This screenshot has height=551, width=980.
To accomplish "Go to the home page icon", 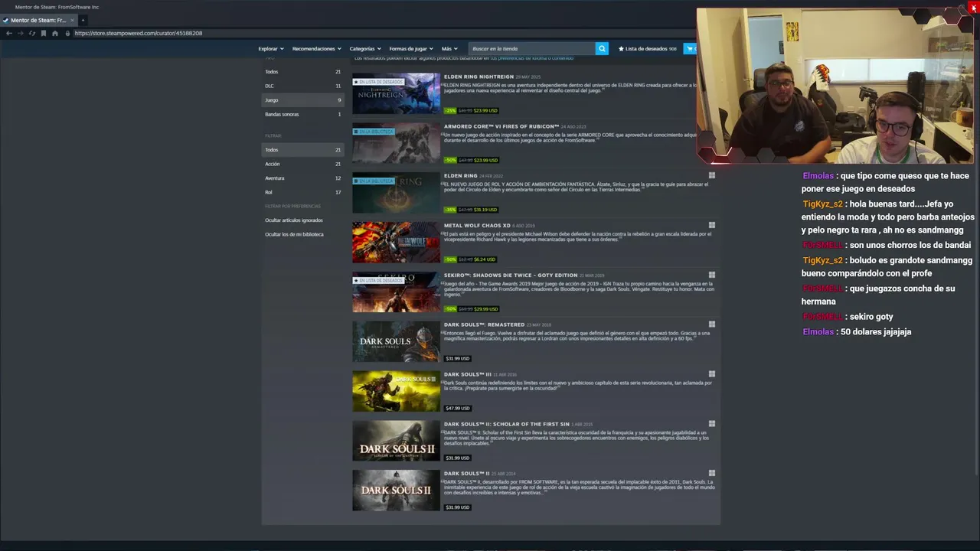I will (x=55, y=33).
